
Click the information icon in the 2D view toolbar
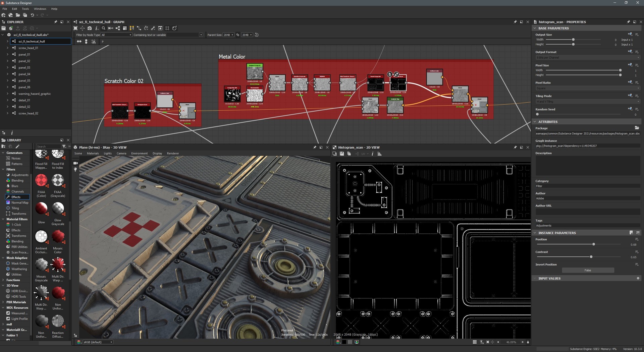click(x=372, y=154)
